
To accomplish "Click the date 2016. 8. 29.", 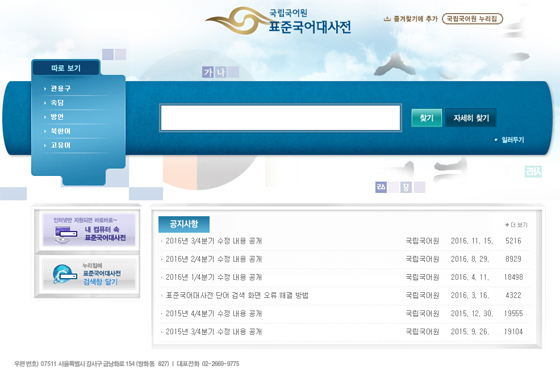I will [x=470, y=259].
